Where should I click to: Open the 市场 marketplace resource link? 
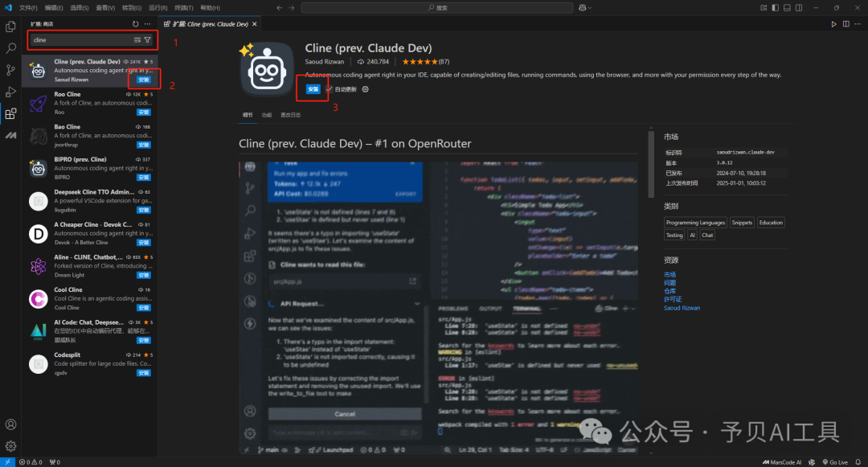pos(669,274)
